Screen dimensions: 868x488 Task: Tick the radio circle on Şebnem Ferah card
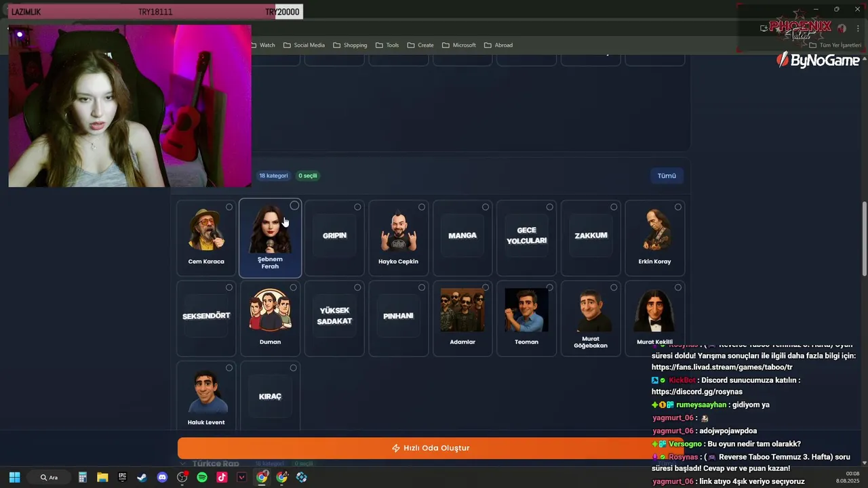pyautogui.click(x=294, y=205)
